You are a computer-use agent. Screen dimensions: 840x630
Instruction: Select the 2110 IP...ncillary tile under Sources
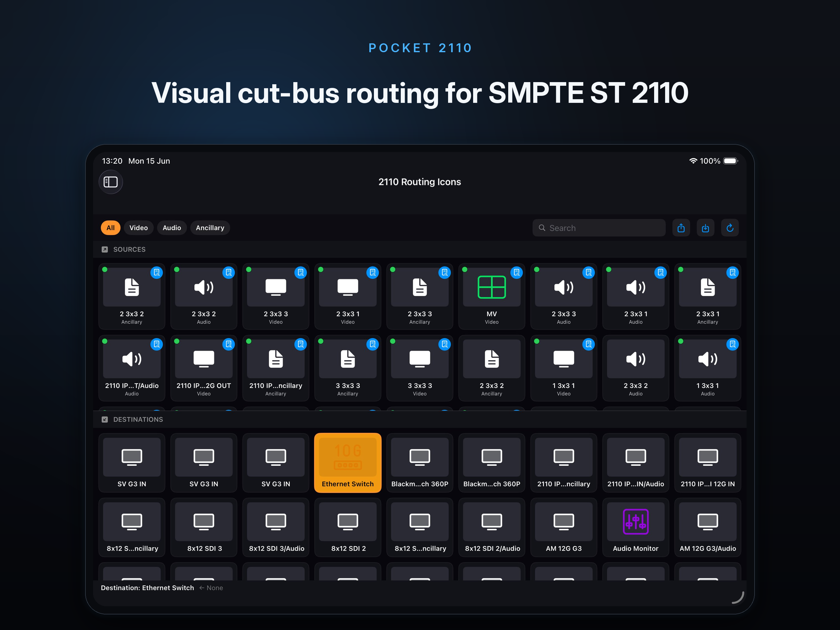pos(276,368)
